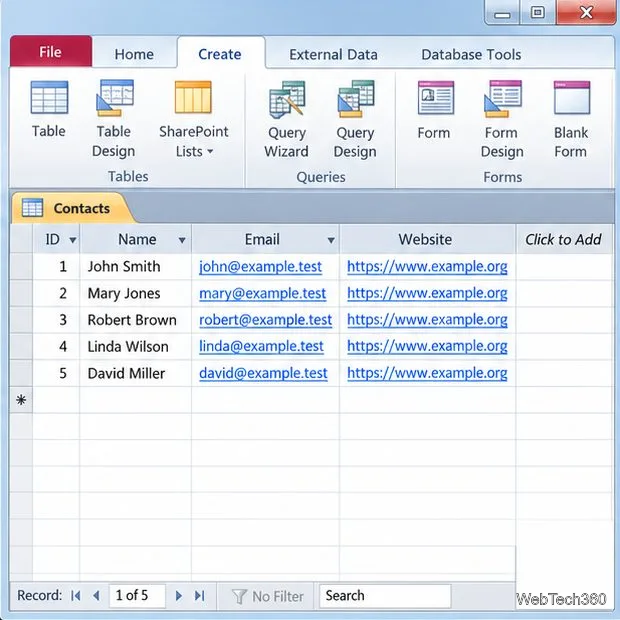Screen dimensions: 620x620
Task: Open website link in Linda Wilson's row
Action: click(427, 346)
